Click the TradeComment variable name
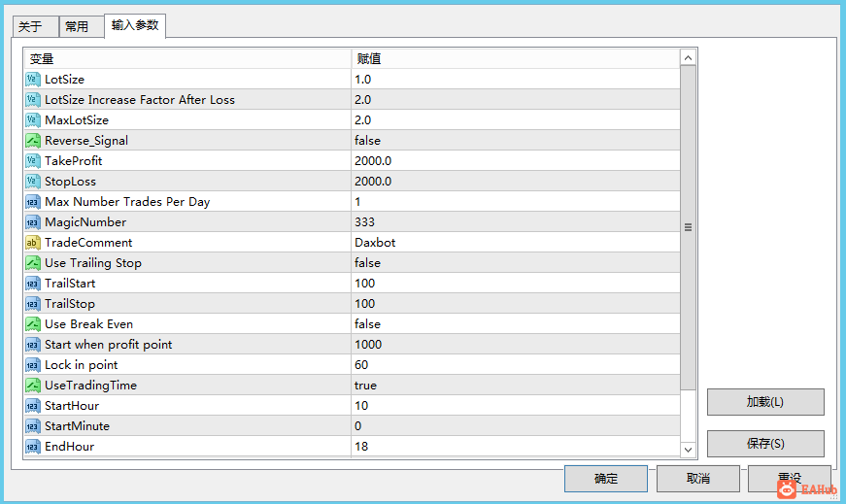Image resolution: width=846 pixels, height=504 pixels. (x=88, y=243)
